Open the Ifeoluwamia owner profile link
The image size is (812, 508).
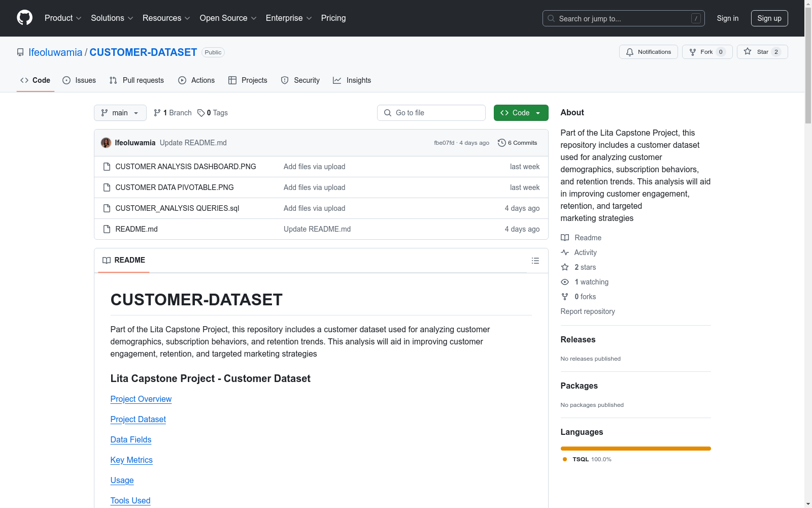click(x=55, y=52)
